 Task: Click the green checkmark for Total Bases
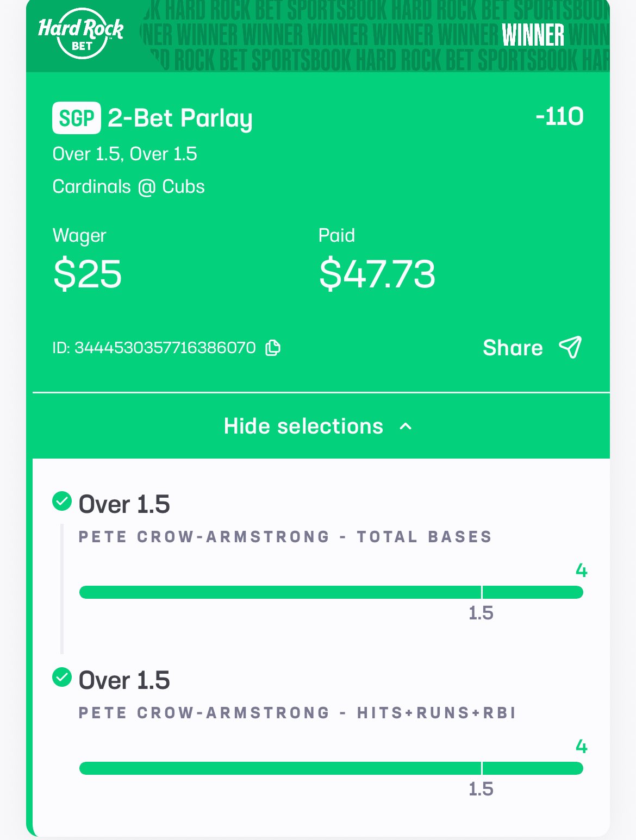click(62, 501)
